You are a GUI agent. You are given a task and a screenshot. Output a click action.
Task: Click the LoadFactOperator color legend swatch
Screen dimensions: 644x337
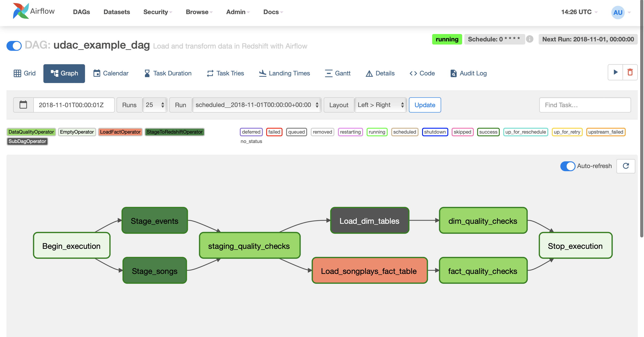point(120,132)
